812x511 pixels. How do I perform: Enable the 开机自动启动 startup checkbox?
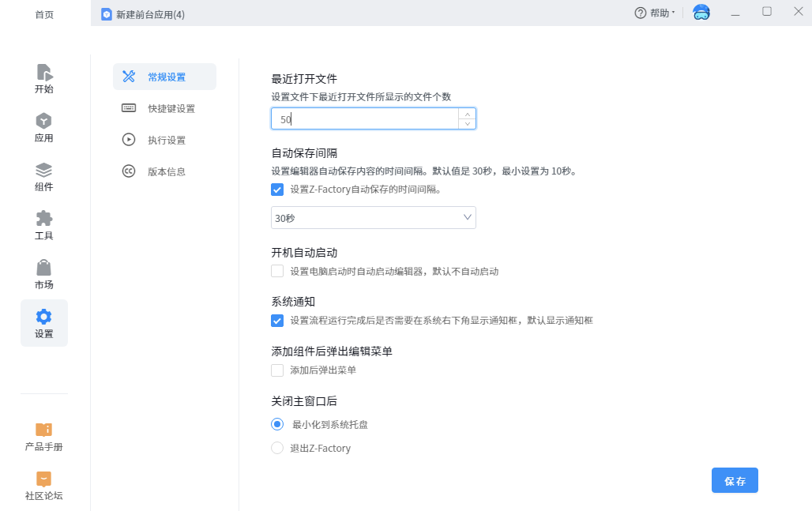(x=277, y=271)
